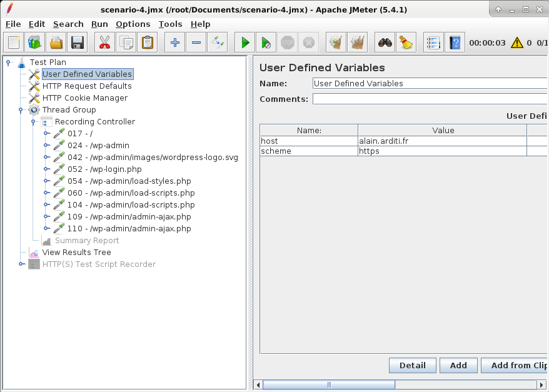Save the test plan with floppy disk icon
This screenshot has height=392, width=549.
pyautogui.click(x=77, y=43)
